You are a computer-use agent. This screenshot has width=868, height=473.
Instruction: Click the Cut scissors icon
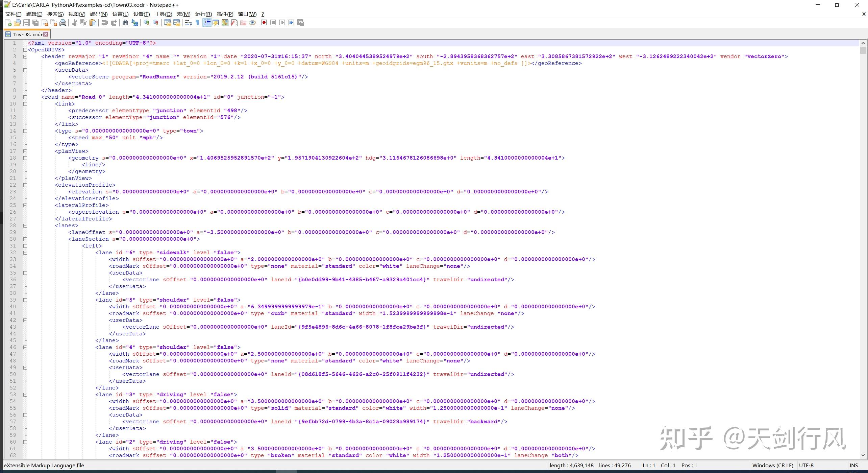[x=75, y=23]
